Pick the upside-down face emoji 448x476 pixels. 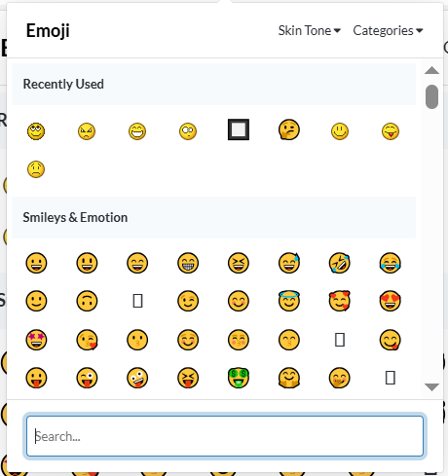point(87,301)
